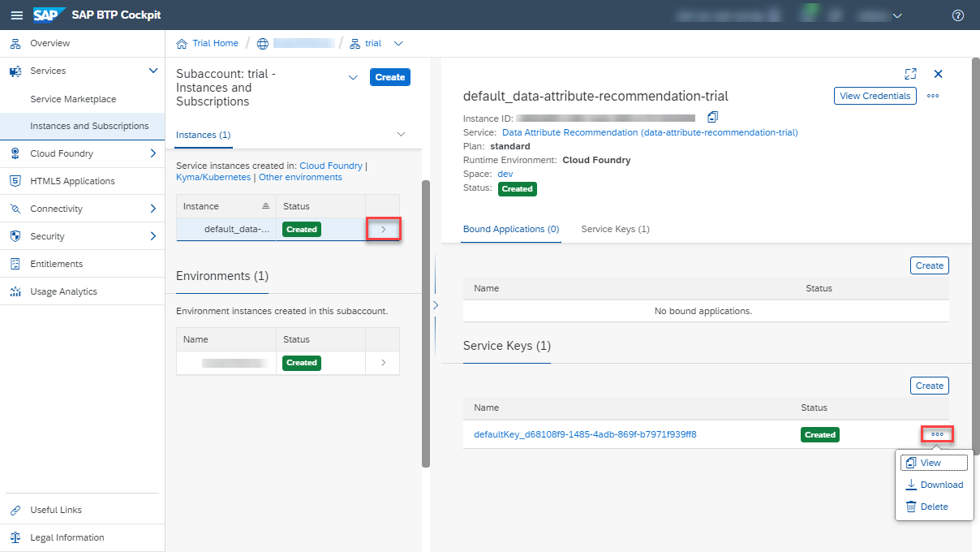Screen dimensions: 980x552
Task: Open details arrow for default_data instance row
Action: (x=383, y=230)
